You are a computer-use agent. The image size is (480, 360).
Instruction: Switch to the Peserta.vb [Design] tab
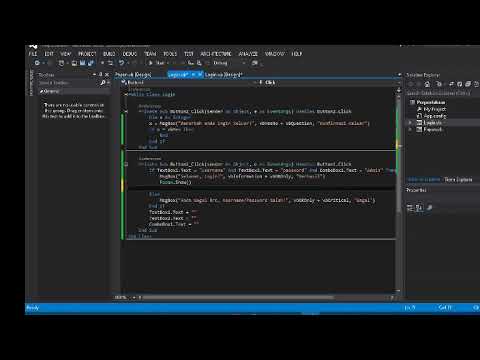[x=133, y=75]
